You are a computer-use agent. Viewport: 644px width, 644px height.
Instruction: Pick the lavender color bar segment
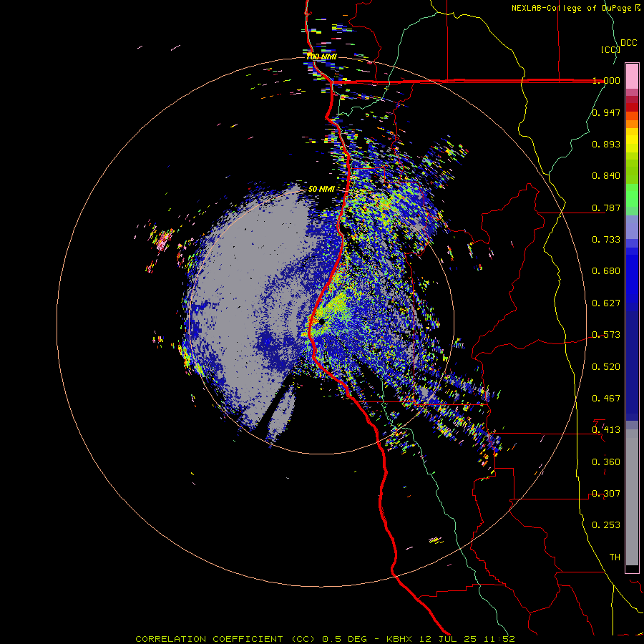(632, 227)
